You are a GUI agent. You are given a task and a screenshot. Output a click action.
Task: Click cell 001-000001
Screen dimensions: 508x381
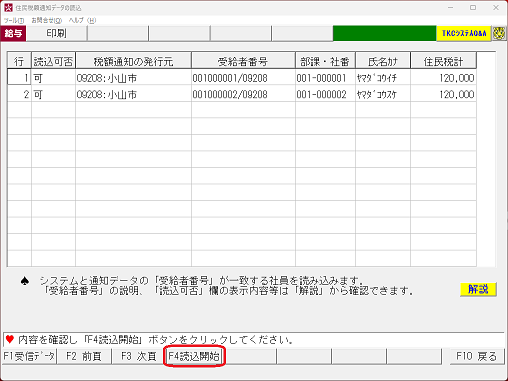tap(325, 78)
